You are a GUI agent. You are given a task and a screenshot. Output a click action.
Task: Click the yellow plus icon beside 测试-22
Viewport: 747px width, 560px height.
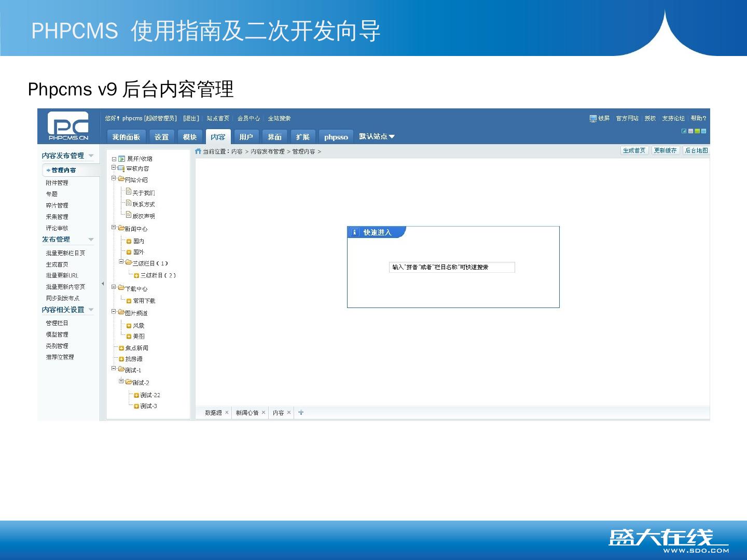pyautogui.click(x=136, y=395)
